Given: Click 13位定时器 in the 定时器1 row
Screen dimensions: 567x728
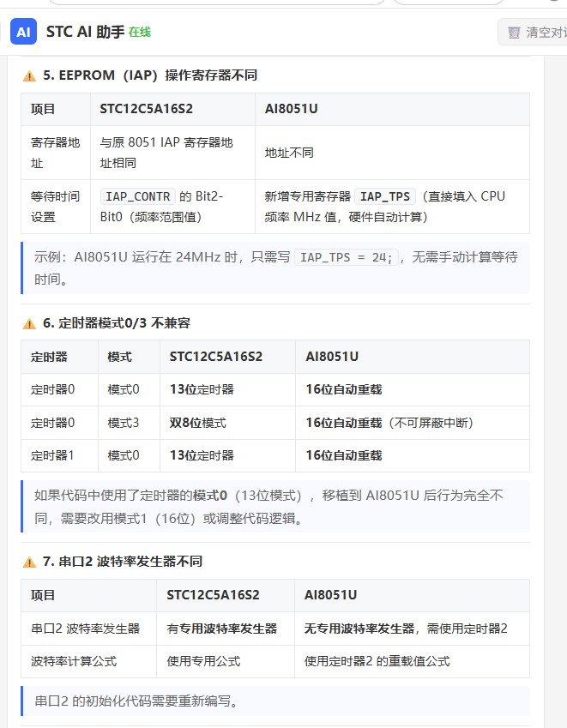Looking at the screenshot, I should tap(227, 455).
